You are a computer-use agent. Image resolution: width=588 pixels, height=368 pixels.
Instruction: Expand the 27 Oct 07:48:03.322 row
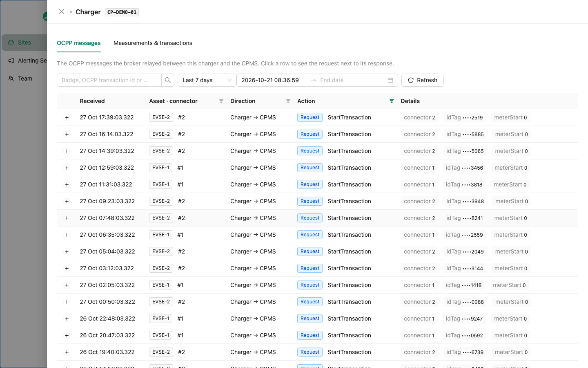pyautogui.click(x=67, y=218)
